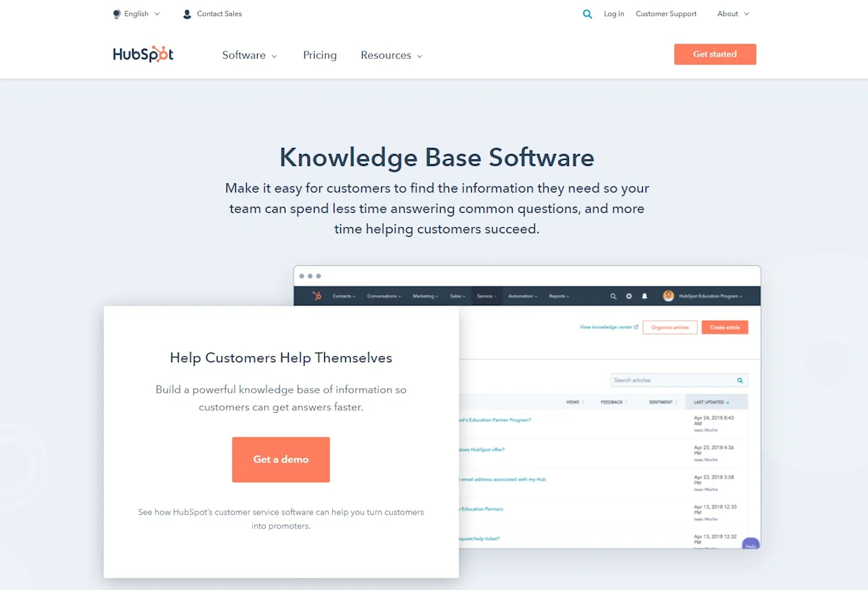Open the Customer Support link
This screenshot has height=590, width=868.
pyautogui.click(x=666, y=14)
